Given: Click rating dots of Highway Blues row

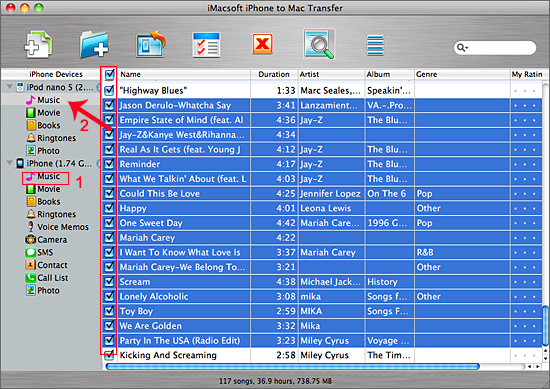Looking at the screenshot, I should point(525,90).
